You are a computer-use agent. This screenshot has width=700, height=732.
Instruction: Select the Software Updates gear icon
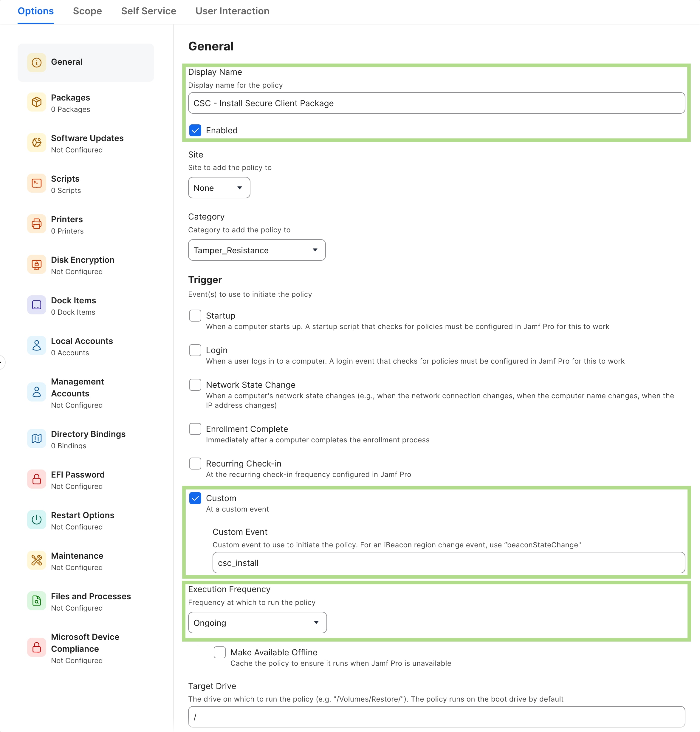[37, 143]
